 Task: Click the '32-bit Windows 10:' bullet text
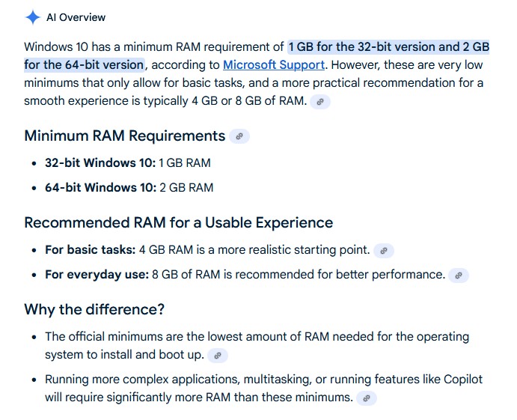click(x=100, y=162)
